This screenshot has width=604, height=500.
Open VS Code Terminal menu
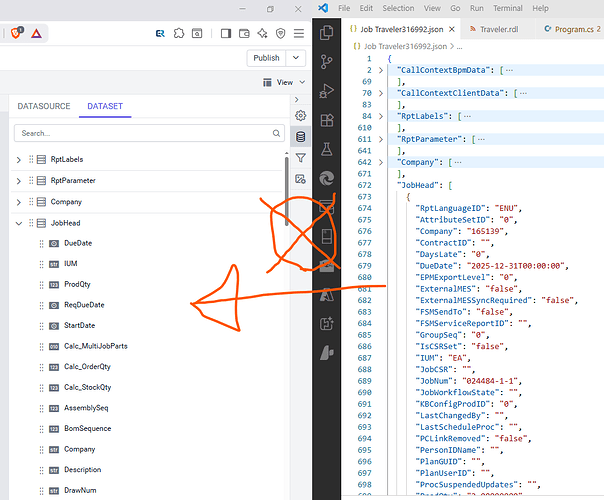tap(508, 8)
